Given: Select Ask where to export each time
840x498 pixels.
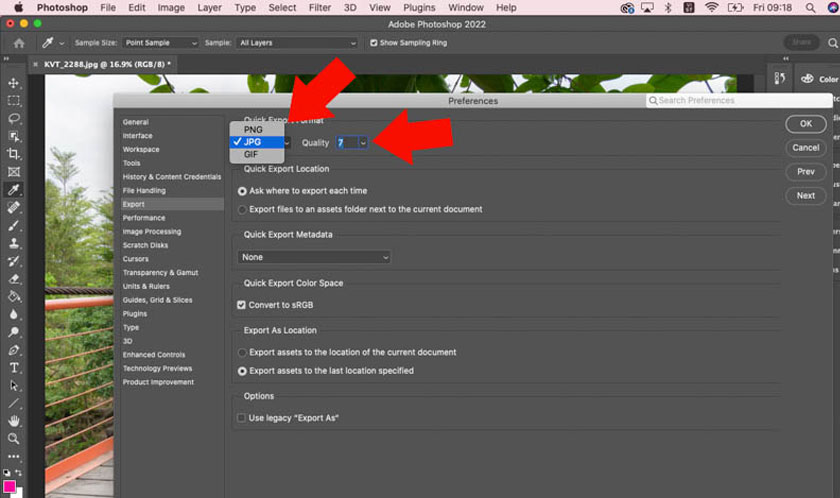Looking at the screenshot, I should (x=242, y=191).
